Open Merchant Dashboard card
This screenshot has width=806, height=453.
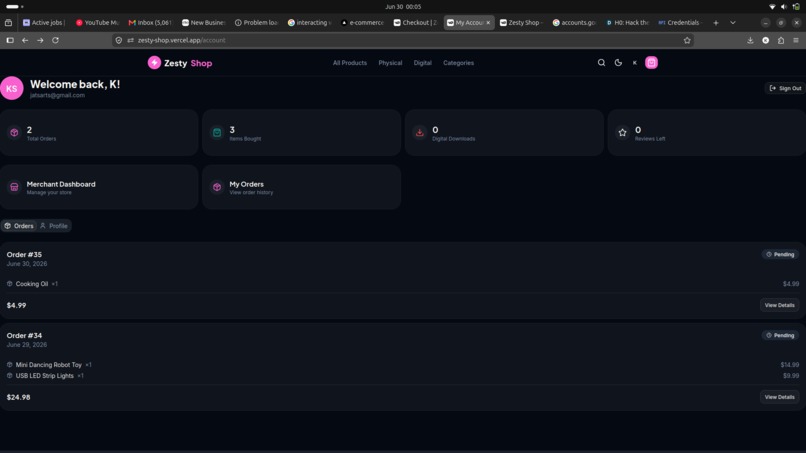99,187
